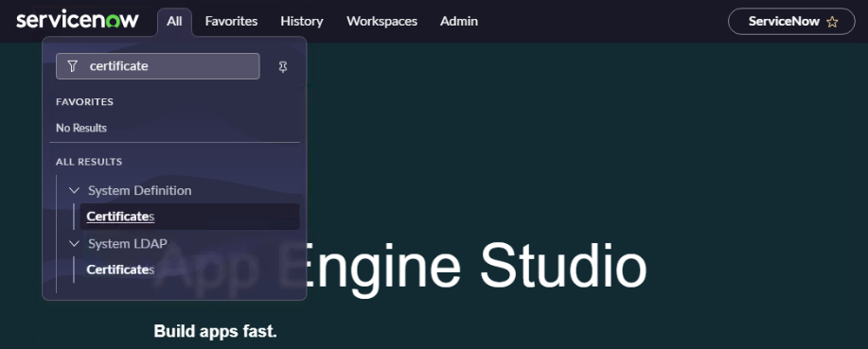The width and height of the screenshot is (868, 349).
Task: Open the All menu tab
Action: click(x=174, y=22)
